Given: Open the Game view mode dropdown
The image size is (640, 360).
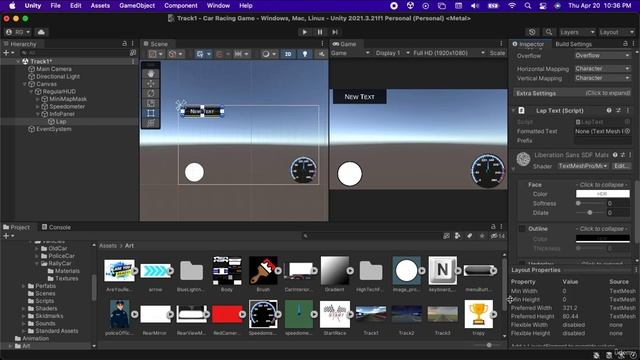Looking at the screenshot, I should click(350, 53).
